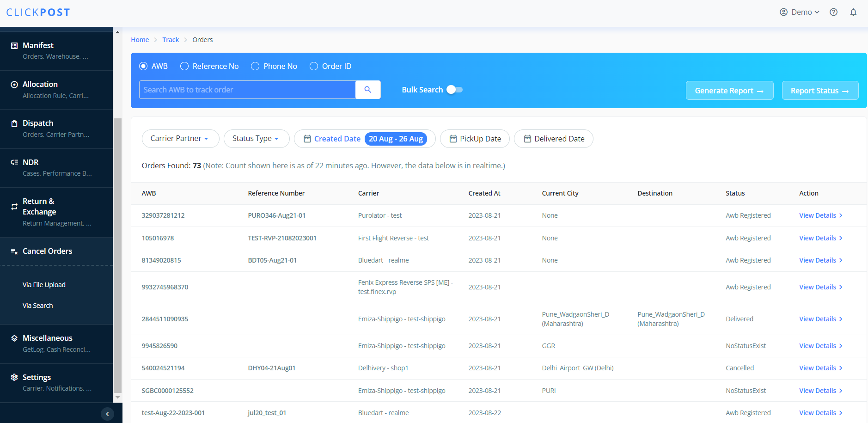This screenshot has width=868, height=423.
Task: View Details for AWB 81349020815
Action: pos(821,260)
